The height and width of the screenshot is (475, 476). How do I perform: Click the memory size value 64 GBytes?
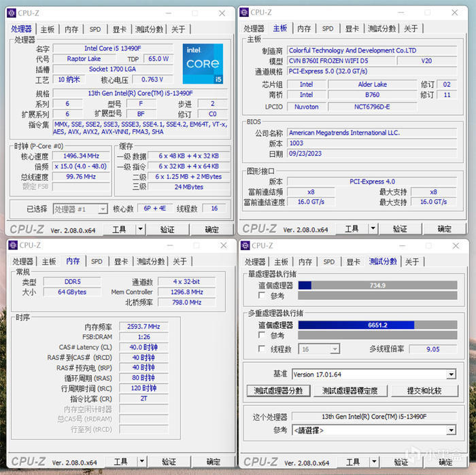(72, 292)
